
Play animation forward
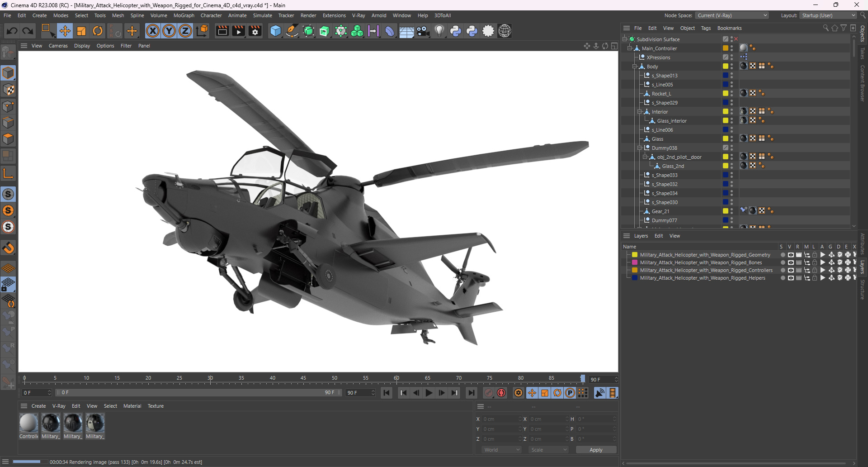coord(429,393)
